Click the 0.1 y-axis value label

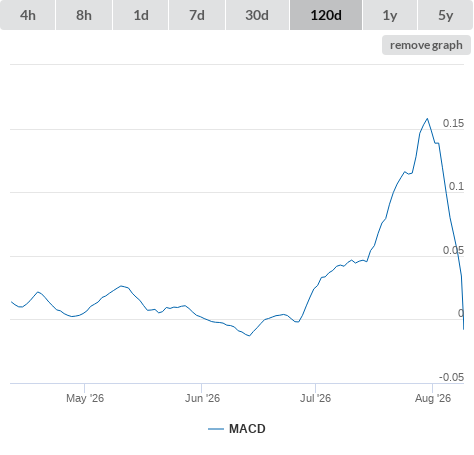(456, 186)
